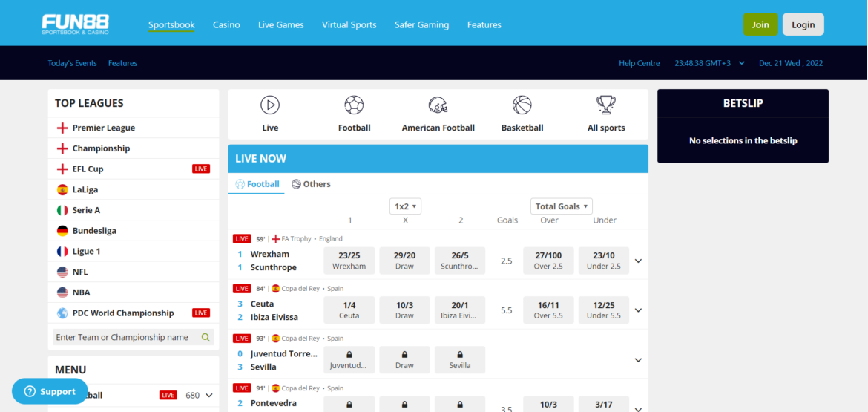Open Today's Events link

(x=73, y=63)
